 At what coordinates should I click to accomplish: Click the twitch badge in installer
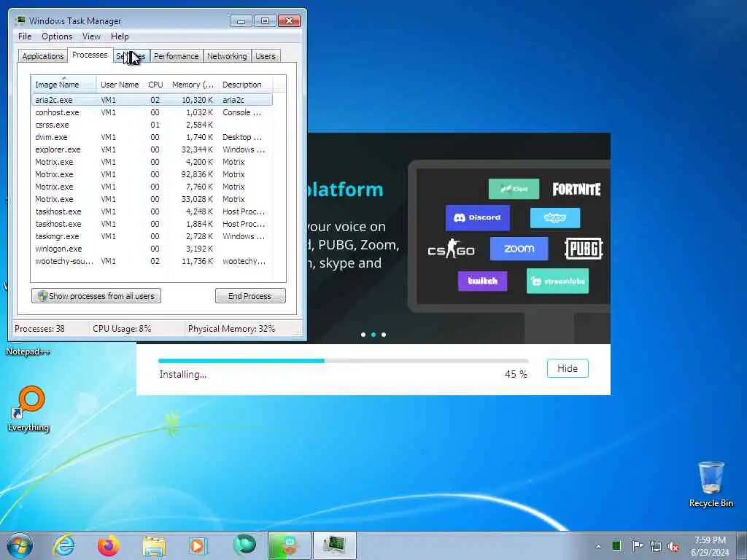483,281
